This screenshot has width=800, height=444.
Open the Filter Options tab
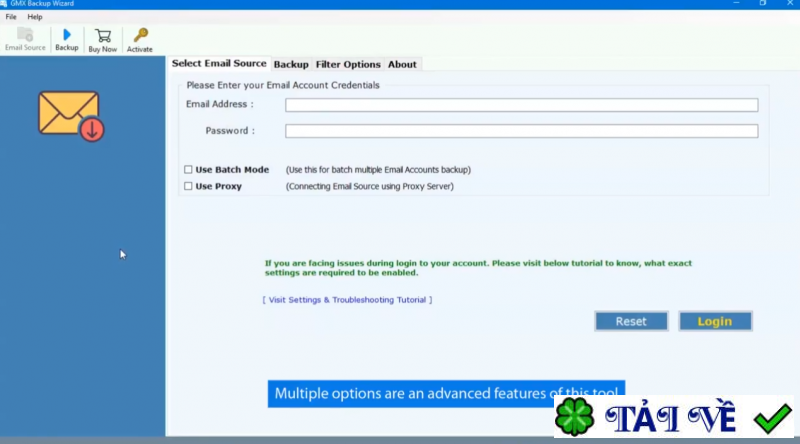pyautogui.click(x=348, y=64)
